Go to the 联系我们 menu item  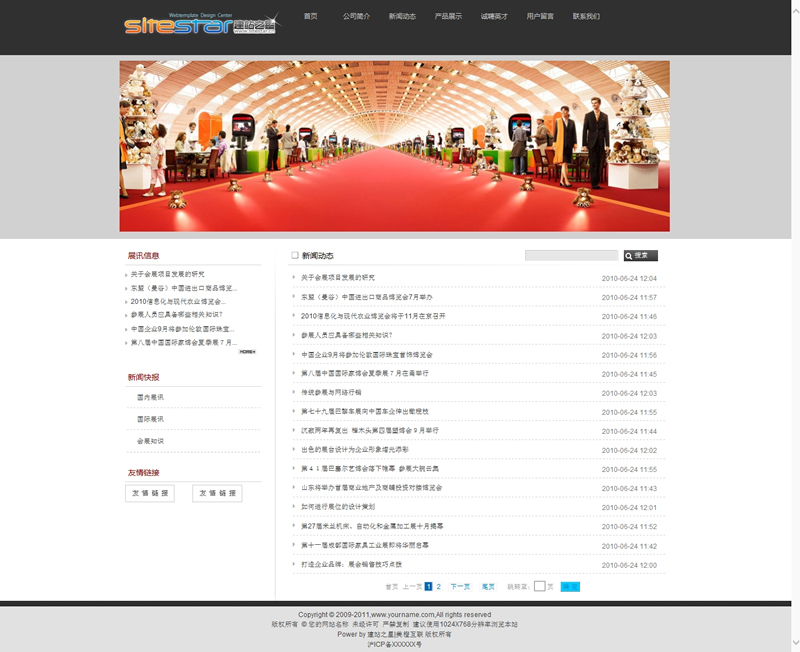(586, 17)
